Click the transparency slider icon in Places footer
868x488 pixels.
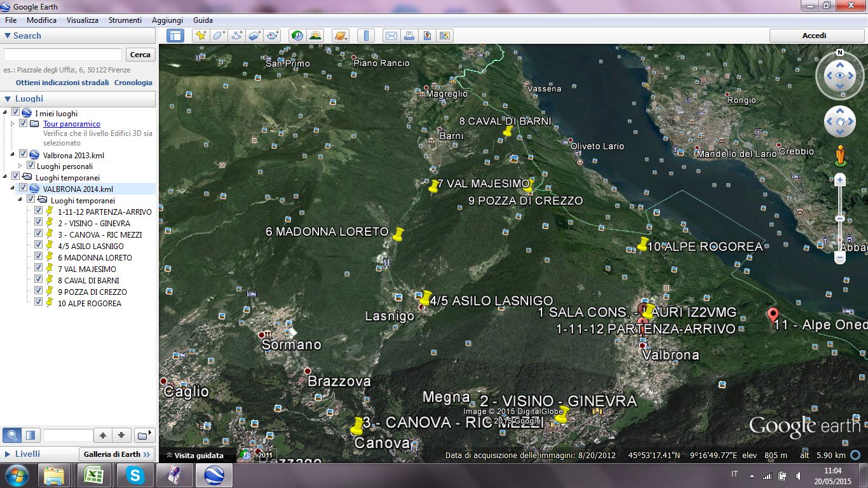(30, 435)
